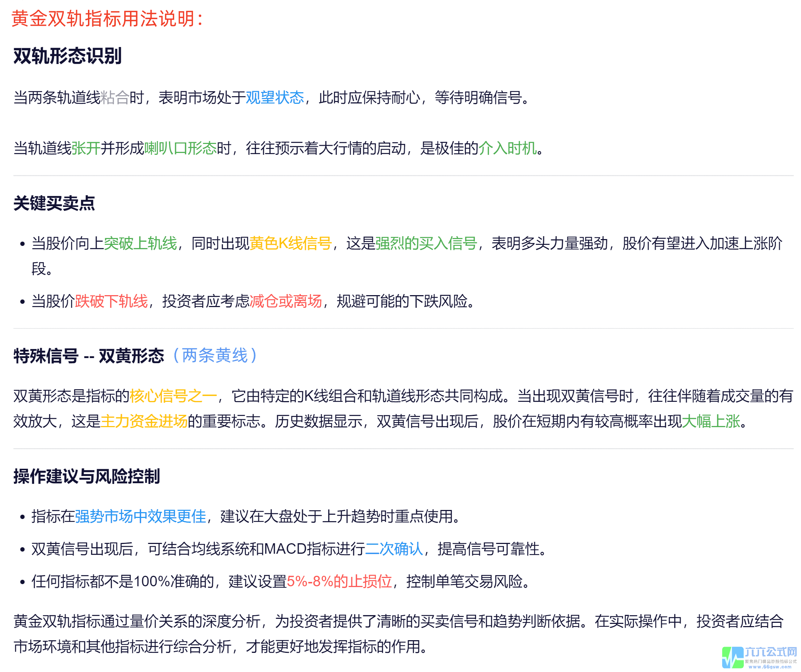
Task: Click the red text 跌破下轨线
Action: [x=111, y=301]
